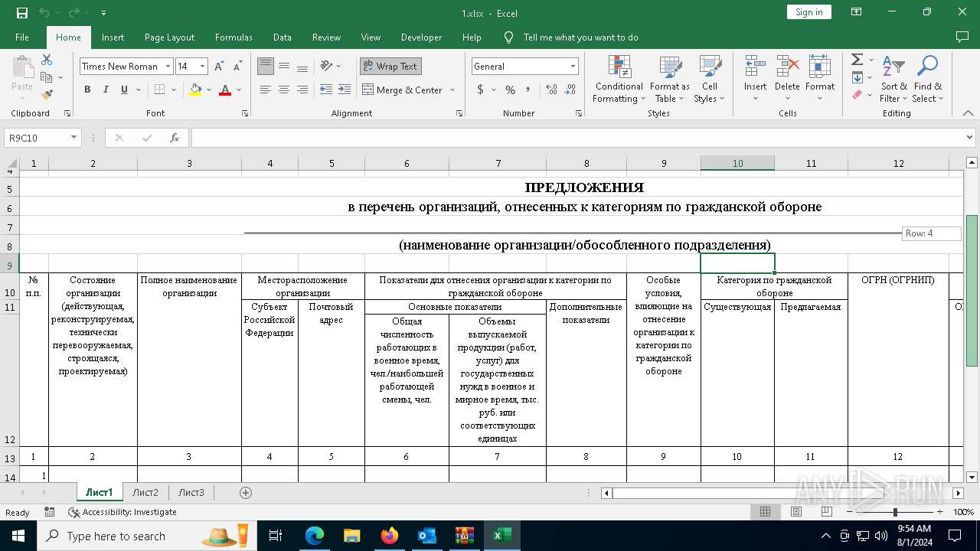980x551 pixels.
Task: Open Cell Styles gallery
Action: click(710, 79)
